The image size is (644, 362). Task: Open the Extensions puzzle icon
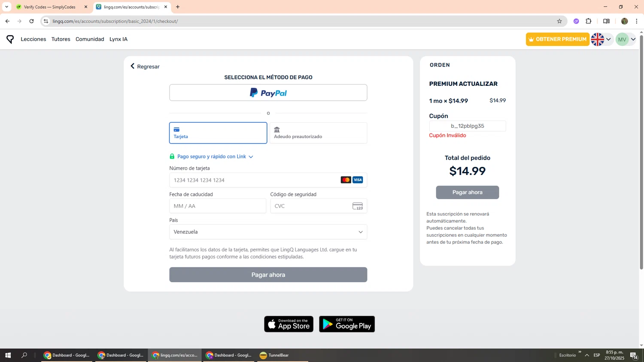click(x=589, y=21)
